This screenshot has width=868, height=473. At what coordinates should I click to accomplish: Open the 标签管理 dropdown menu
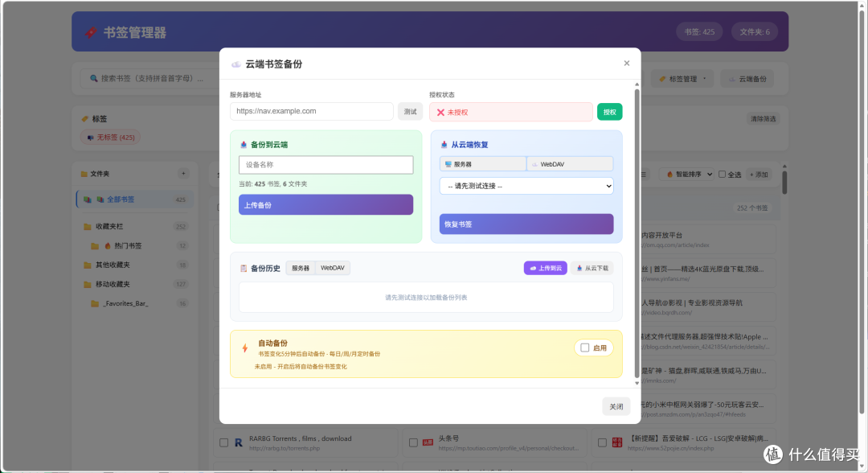(682, 79)
